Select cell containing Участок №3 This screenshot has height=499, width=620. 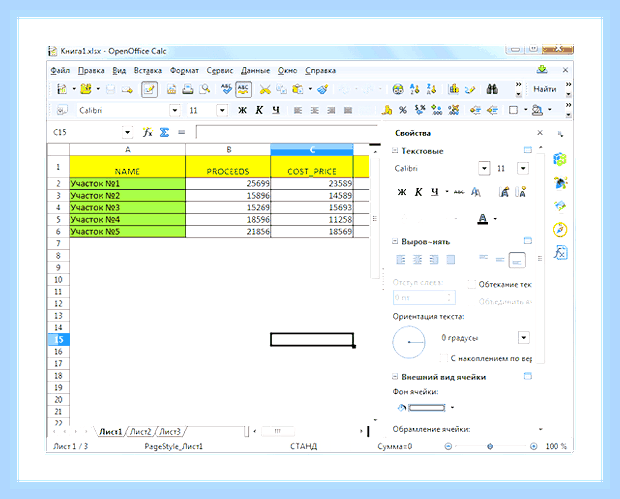click(128, 208)
